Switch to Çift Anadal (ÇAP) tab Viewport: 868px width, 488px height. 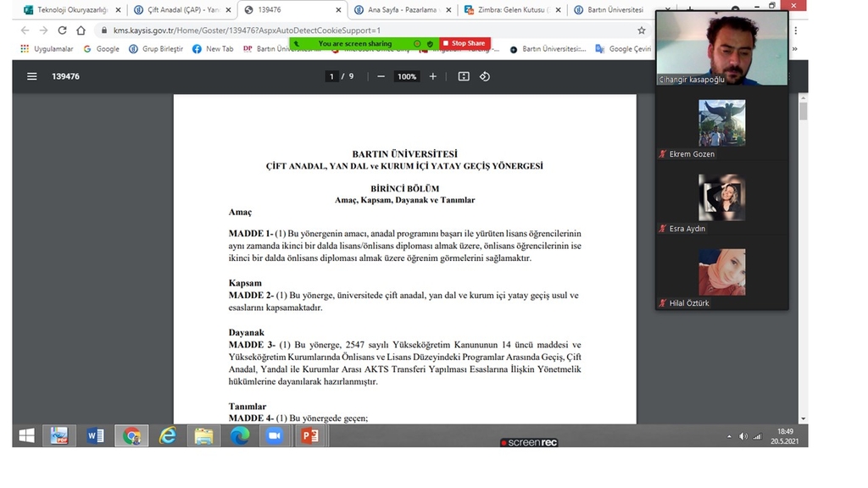point(176,10)
